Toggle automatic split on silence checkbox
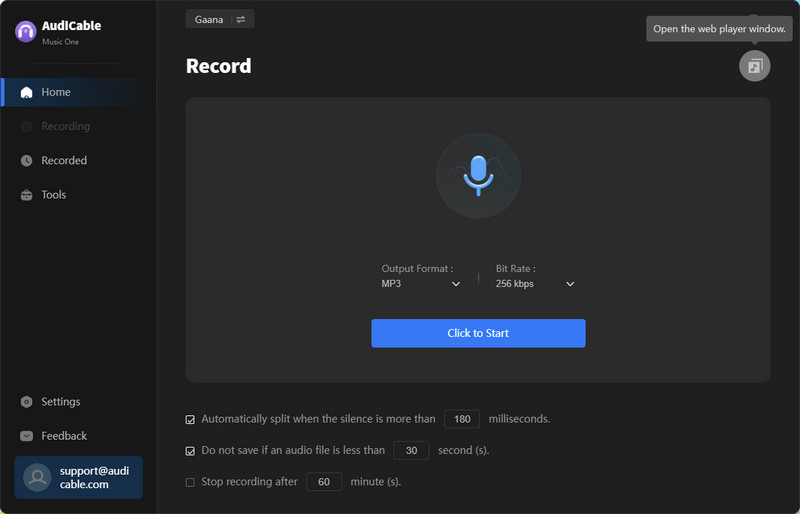The width and height of the screenshot is (800, 514). pyautogui.click(x=190, y=420)
